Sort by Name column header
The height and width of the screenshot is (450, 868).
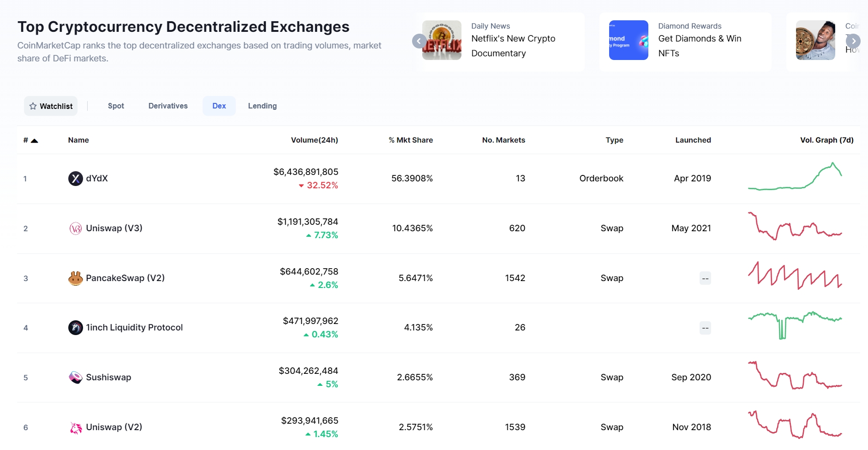pos(78,140)
